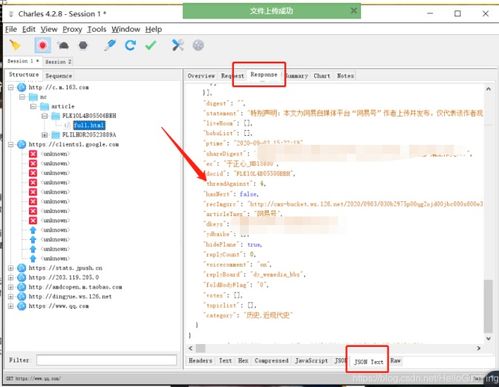Toggle throttling with the turtle icon

(63, 45)
